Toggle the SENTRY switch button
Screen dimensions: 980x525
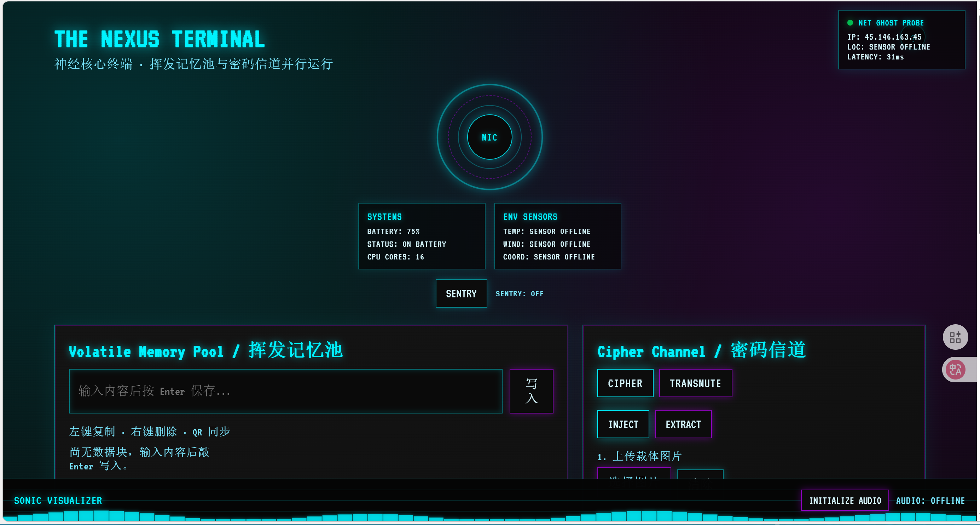(461, 293)
